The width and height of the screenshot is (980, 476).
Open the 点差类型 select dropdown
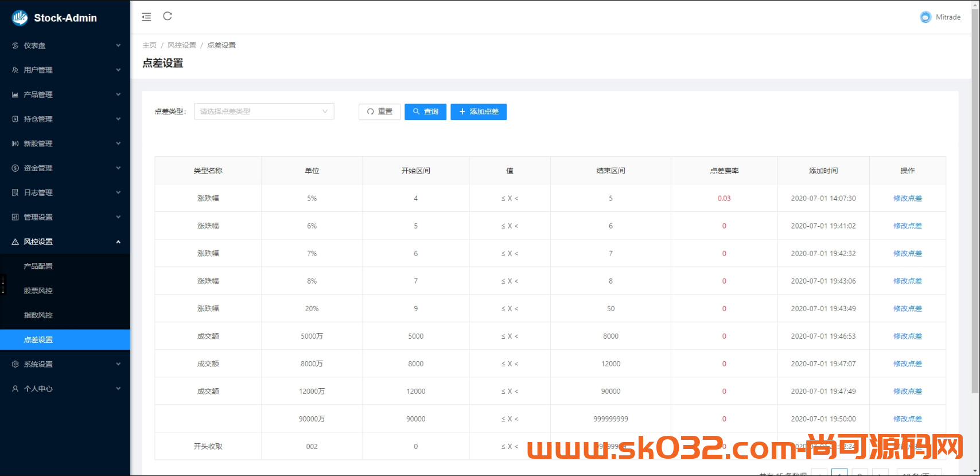pos(264,111)
